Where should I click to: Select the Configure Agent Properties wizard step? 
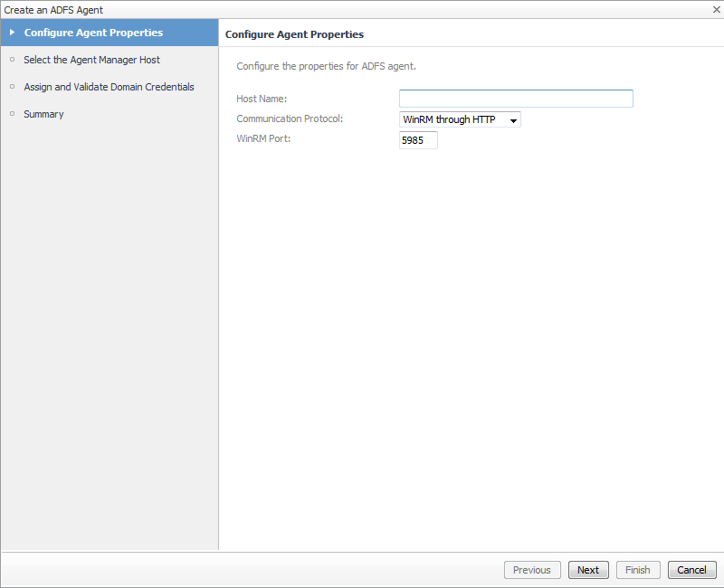click(x=93, y=33)
